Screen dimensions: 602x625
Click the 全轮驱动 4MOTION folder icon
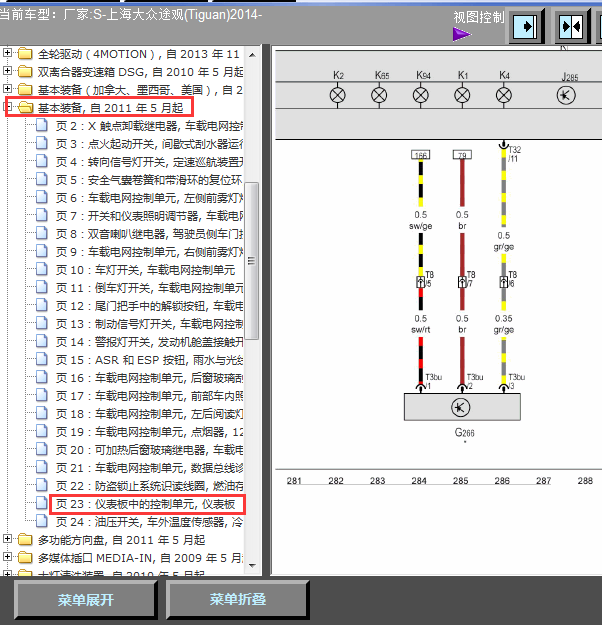pyautogui.click(x=25, y=53)
